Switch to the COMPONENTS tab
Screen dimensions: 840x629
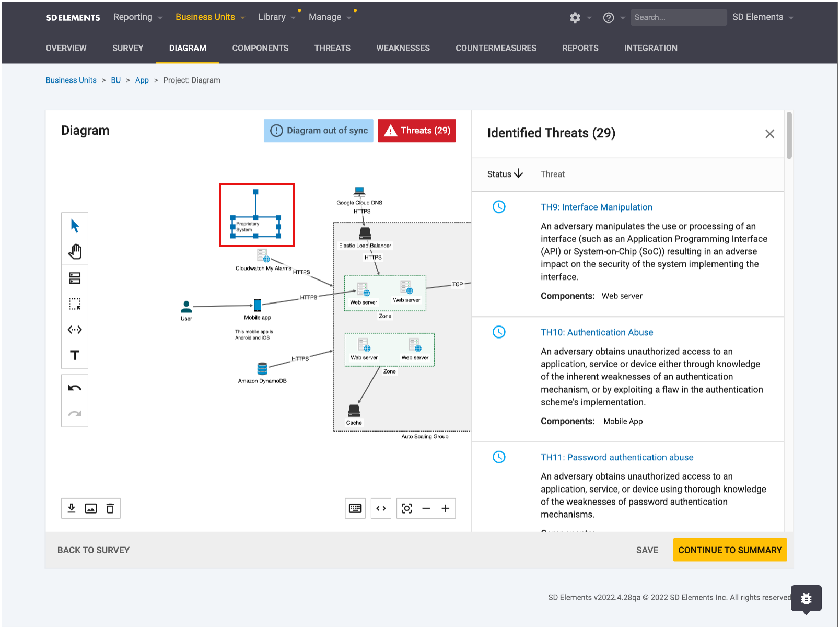point(260,48)
